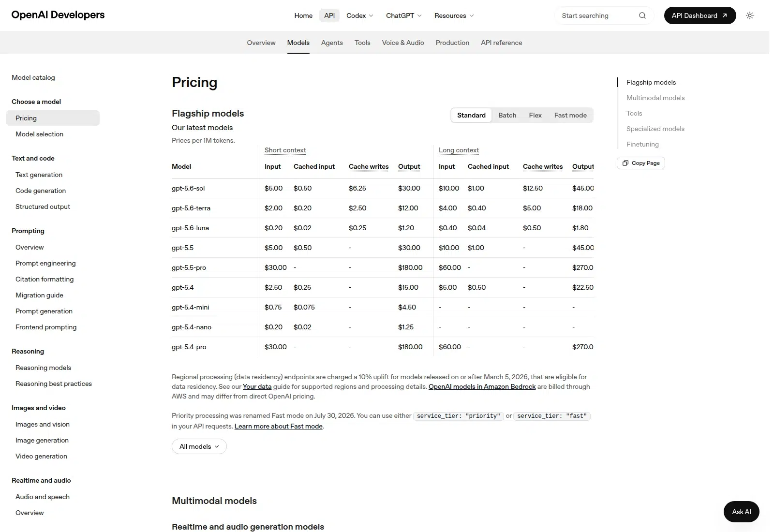Expand the Codex dropdown menu

pos(360,15)
